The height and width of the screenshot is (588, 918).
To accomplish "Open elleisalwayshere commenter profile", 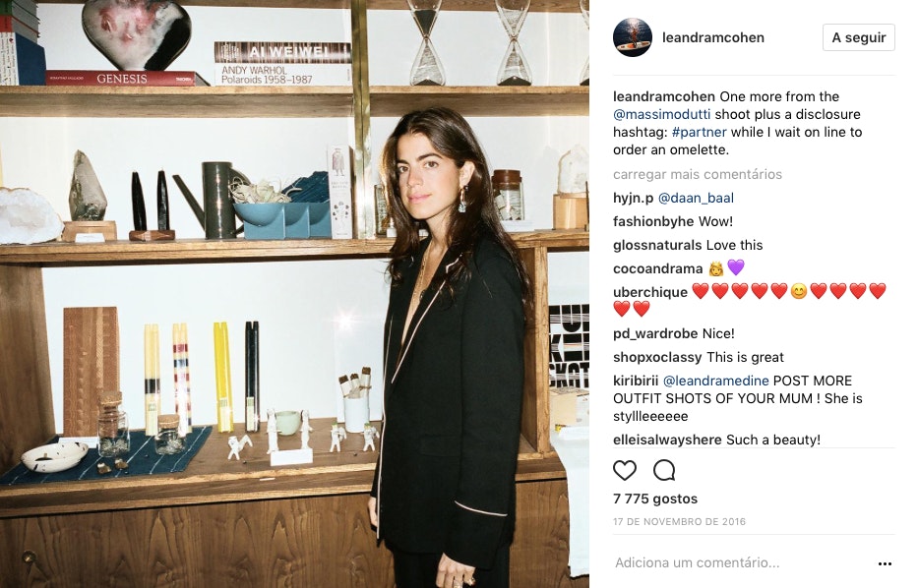I will pyautogui.click(x=667, y=440).
